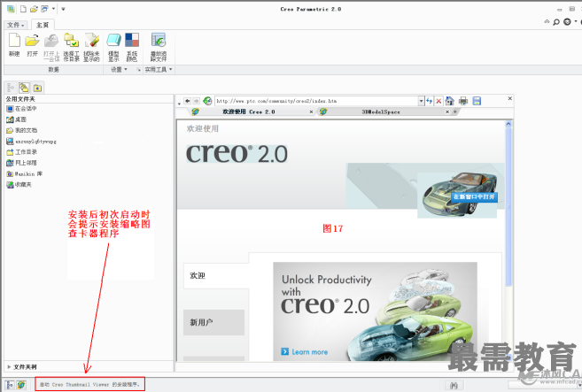Switch to the Model Tree navigator tab
This screenshot has width=582, height=392.
click(x=11, y=88)
